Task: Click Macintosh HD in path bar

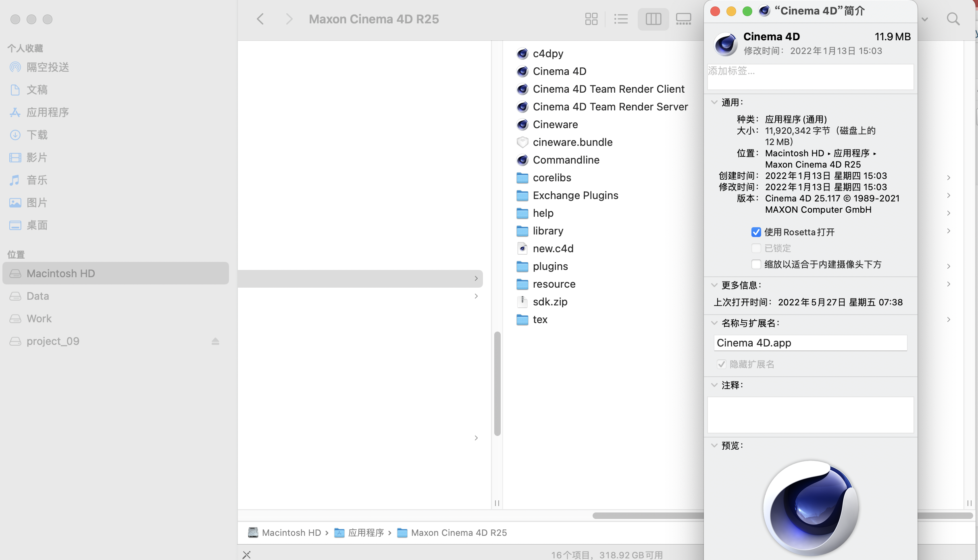Action: (291, 533)
